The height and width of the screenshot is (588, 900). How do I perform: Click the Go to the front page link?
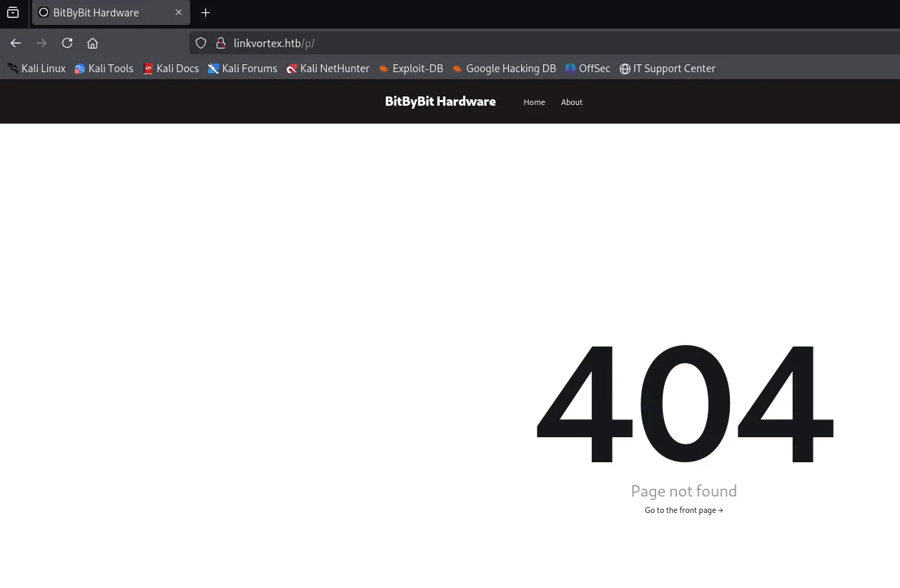[x=683, y=510]
